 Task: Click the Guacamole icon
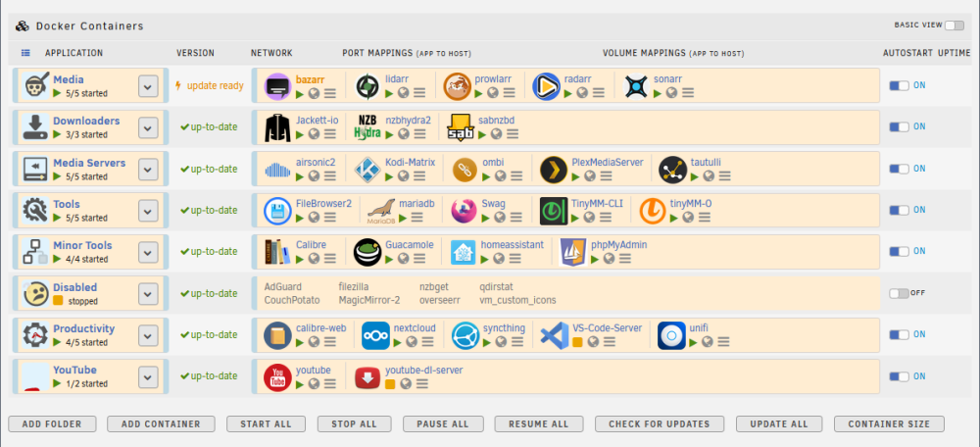[367, 252]
